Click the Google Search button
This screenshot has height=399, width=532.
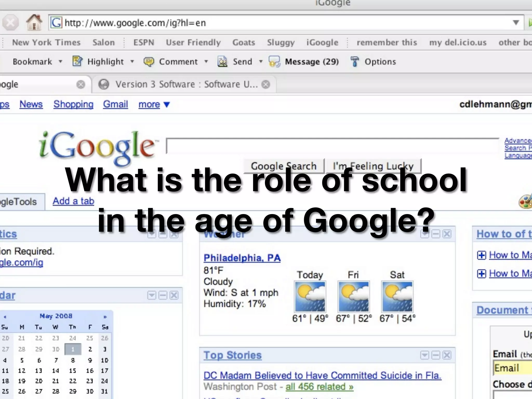point(284,166)
